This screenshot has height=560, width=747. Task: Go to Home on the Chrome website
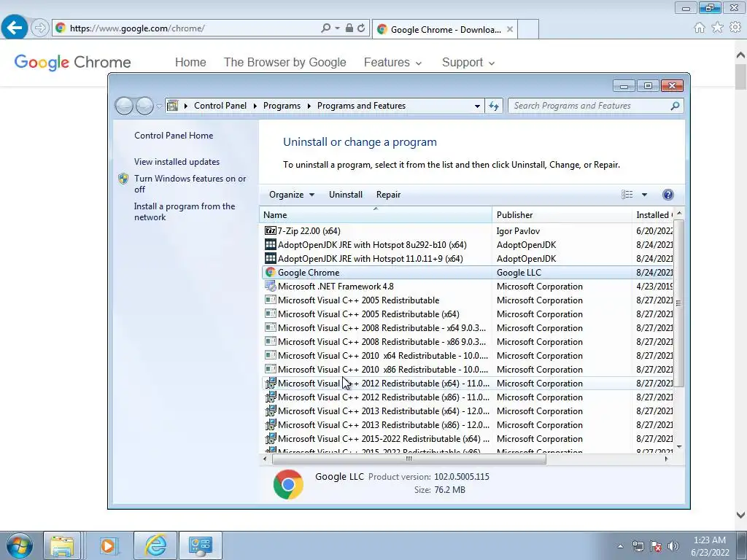(190, 63)
